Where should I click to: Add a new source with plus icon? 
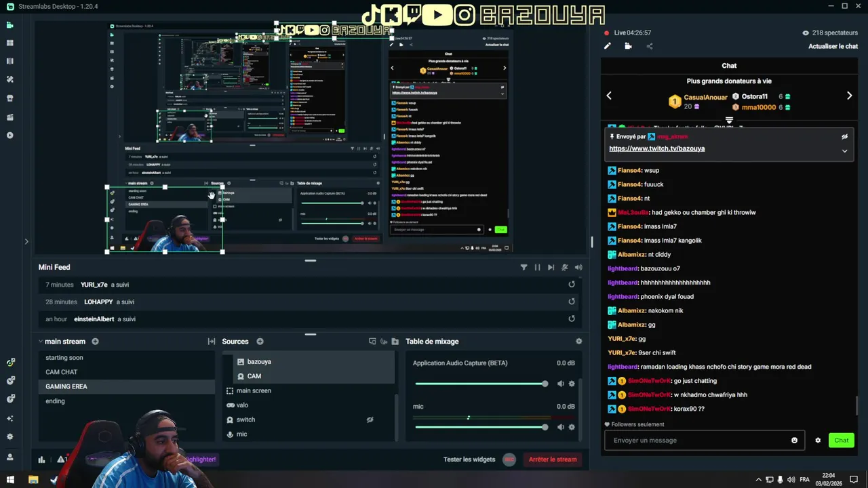pyautogui.click(x=260, y=342)
